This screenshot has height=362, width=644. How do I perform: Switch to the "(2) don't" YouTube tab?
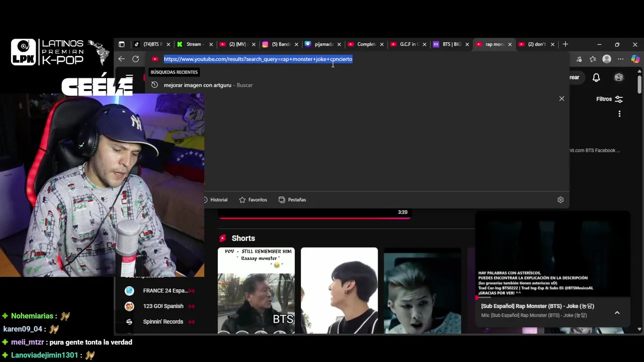click(x=536, y=44)
